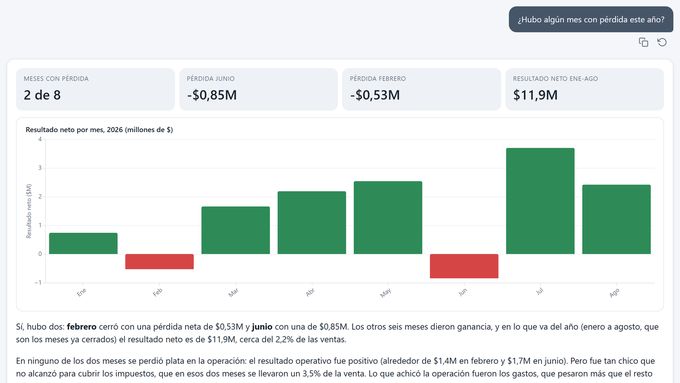Click the bold word febrero in answer

click(x=82, y=327)
